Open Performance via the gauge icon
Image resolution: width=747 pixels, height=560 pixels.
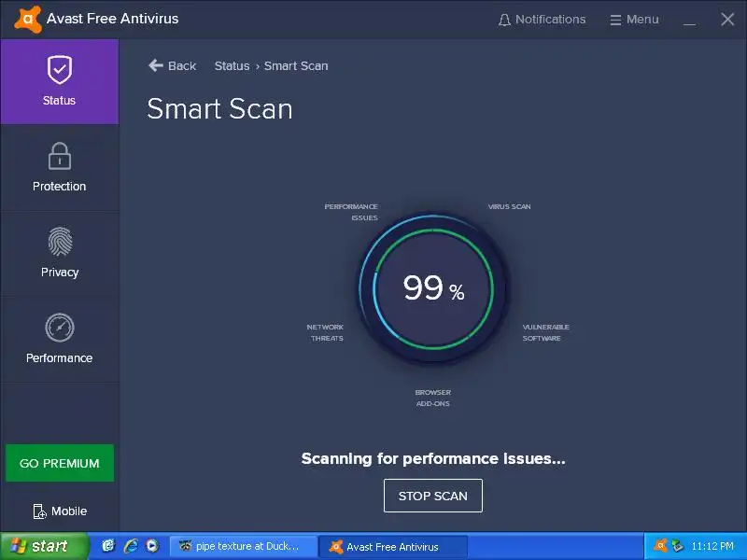pos(60,328)
